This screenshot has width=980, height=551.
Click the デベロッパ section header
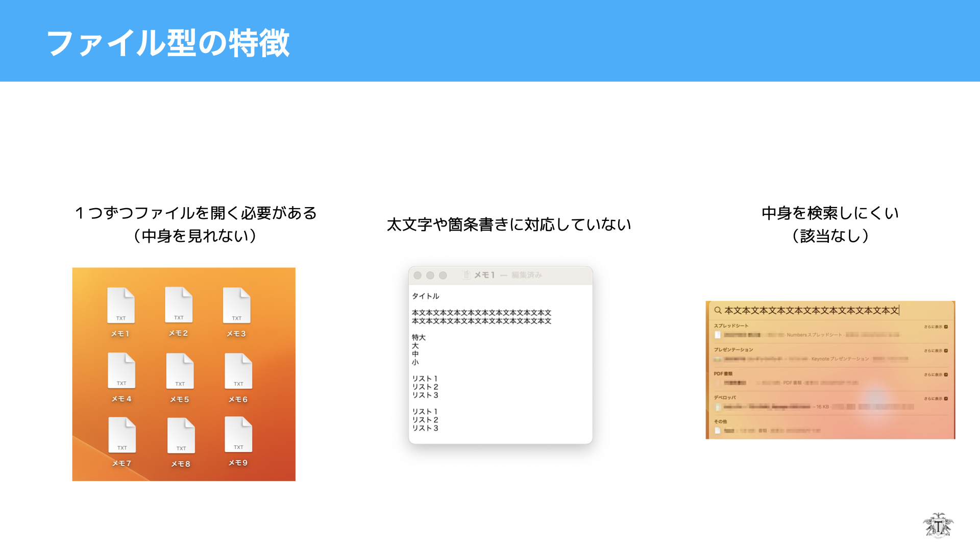pyautogui.click(x=725, y=398)
